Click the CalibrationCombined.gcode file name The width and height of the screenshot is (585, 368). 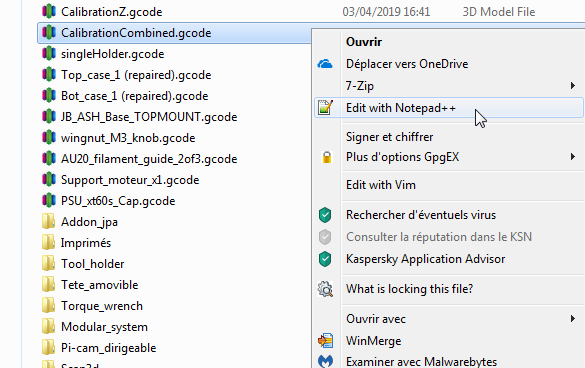click(x=136, y=33)
